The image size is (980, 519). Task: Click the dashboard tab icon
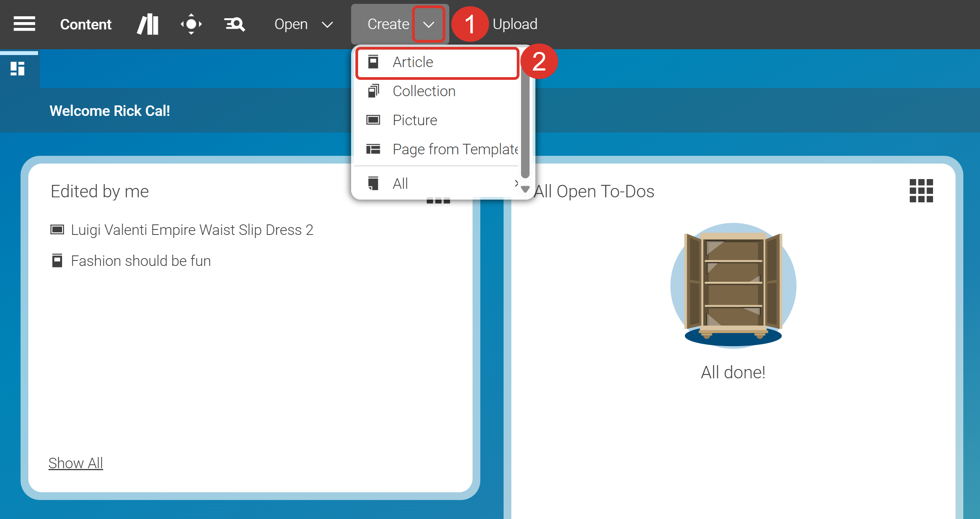(18, 69)
